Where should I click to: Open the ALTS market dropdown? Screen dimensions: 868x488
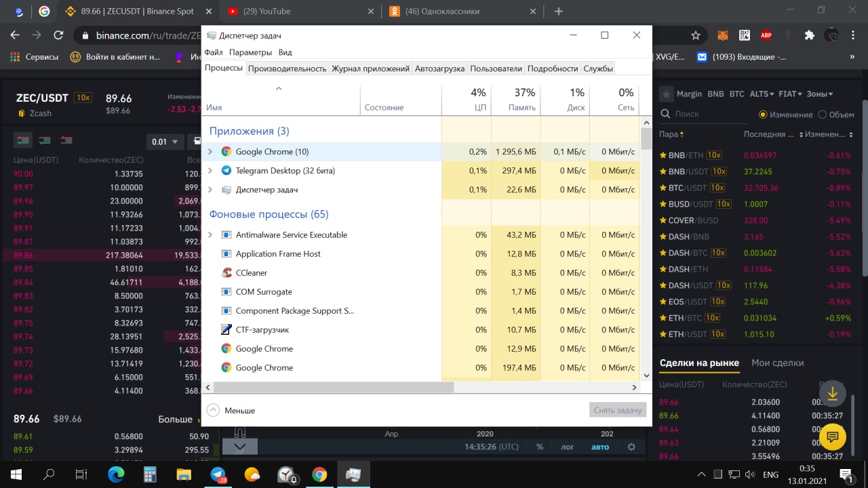(762, 94)
